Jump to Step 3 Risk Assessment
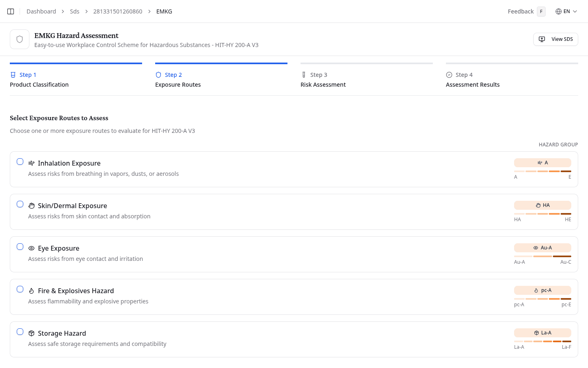This screenshot has width=588, height=368. click(x=323, y=80)
